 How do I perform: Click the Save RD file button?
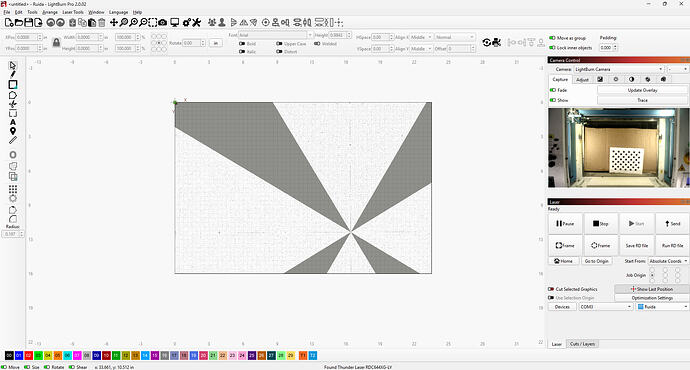[636, 245]
